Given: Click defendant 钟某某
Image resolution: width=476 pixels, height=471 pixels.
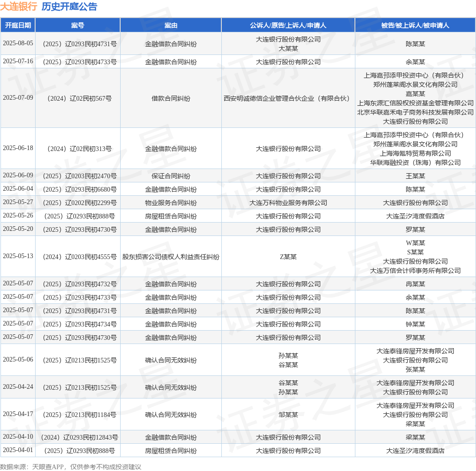Looking at the screenshot, I should (x=415, y=324).
